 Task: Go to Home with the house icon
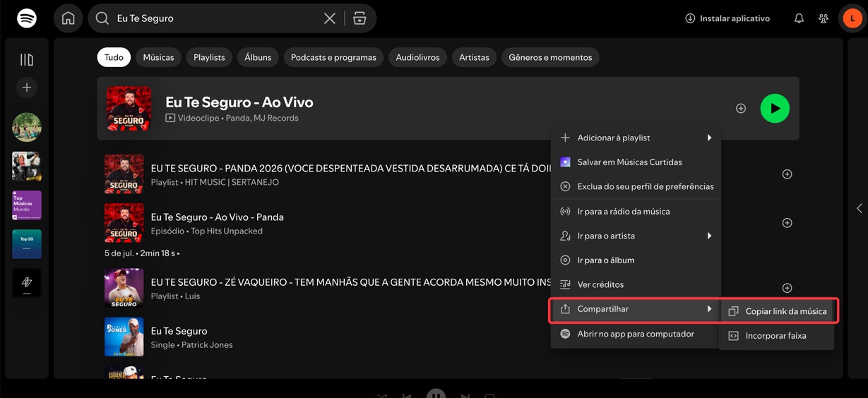tap(69, 18)
